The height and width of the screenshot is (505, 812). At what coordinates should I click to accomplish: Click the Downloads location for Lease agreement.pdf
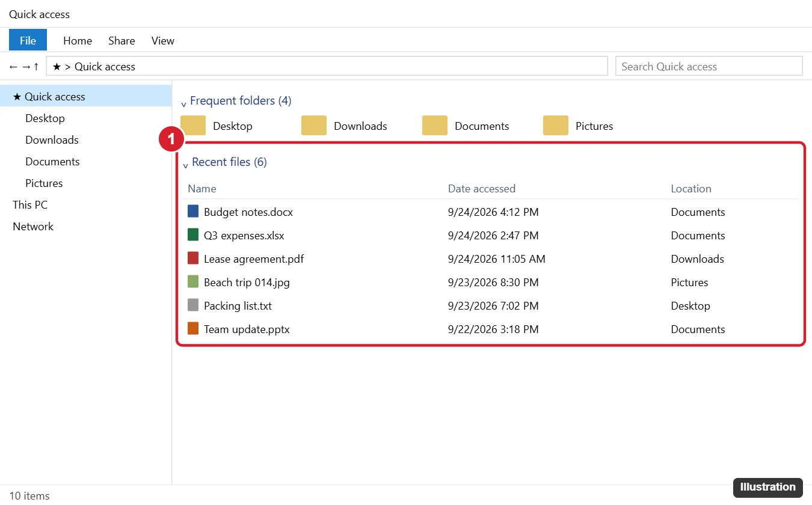pos(698,259)
